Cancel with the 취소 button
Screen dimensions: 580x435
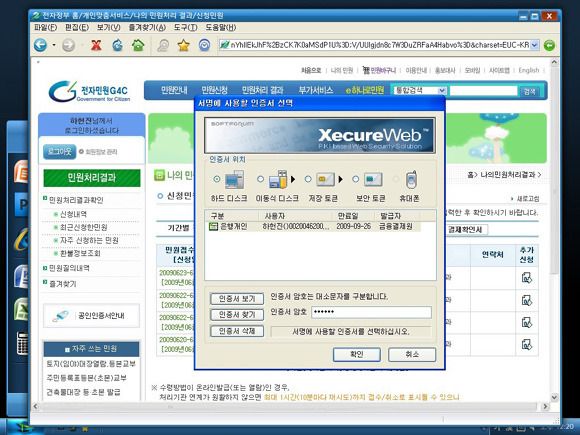pos(412,354)
